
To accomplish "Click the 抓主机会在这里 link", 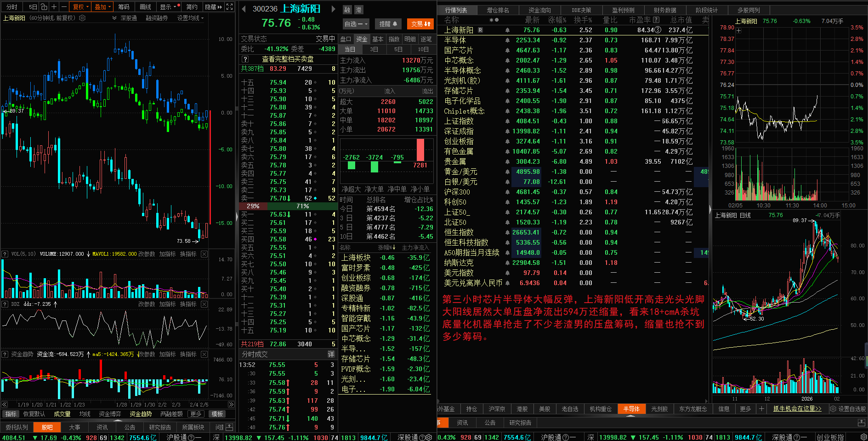I will pos(797,408).
